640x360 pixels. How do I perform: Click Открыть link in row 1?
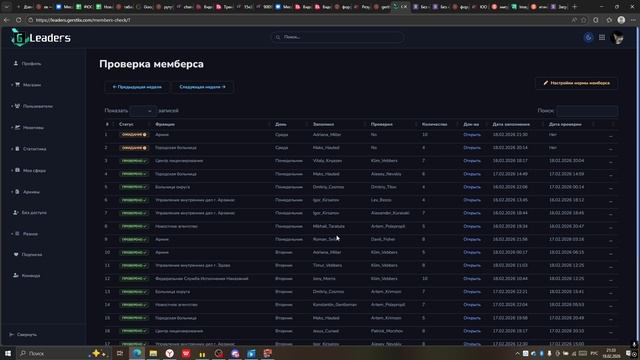click(472, 135)
